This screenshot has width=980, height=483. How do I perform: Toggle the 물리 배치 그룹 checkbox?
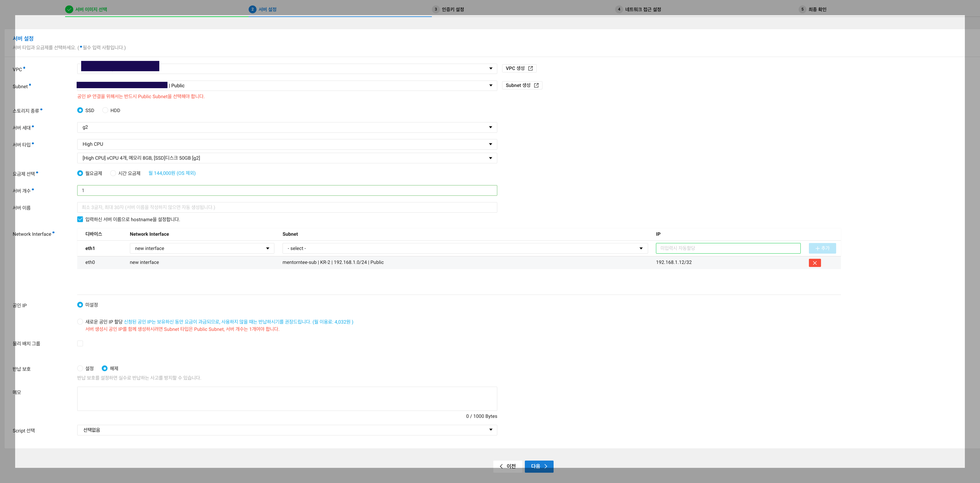(80, 343)
